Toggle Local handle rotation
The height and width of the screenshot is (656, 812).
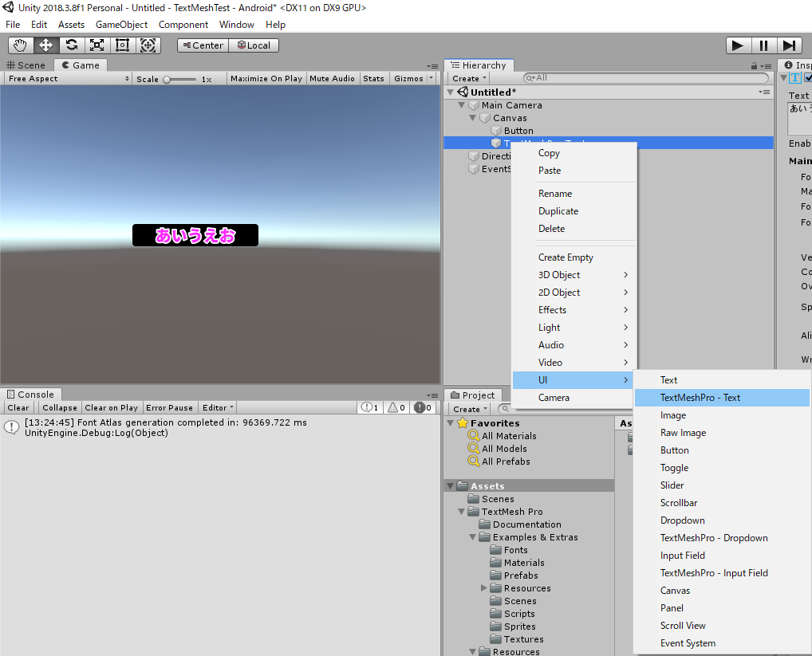pos(254,45)
